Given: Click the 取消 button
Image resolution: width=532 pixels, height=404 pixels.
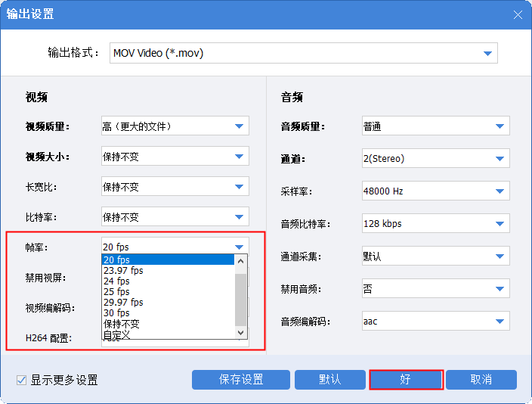Looking at the screenshot, I should coord(481,380).
